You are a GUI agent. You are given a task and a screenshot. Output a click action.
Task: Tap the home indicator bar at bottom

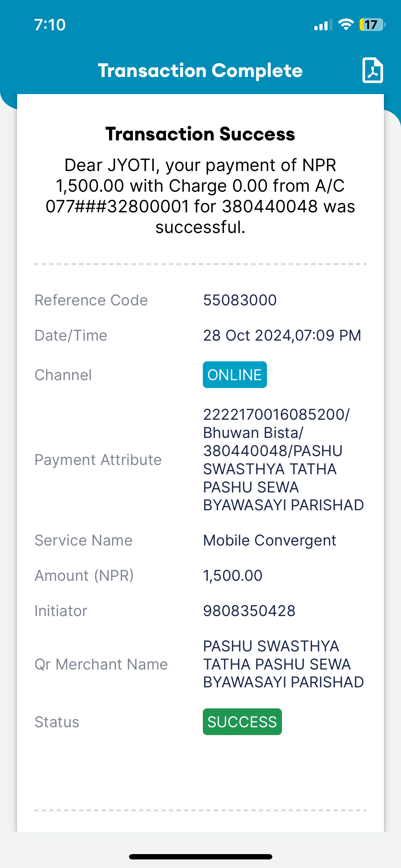point(200,857)
